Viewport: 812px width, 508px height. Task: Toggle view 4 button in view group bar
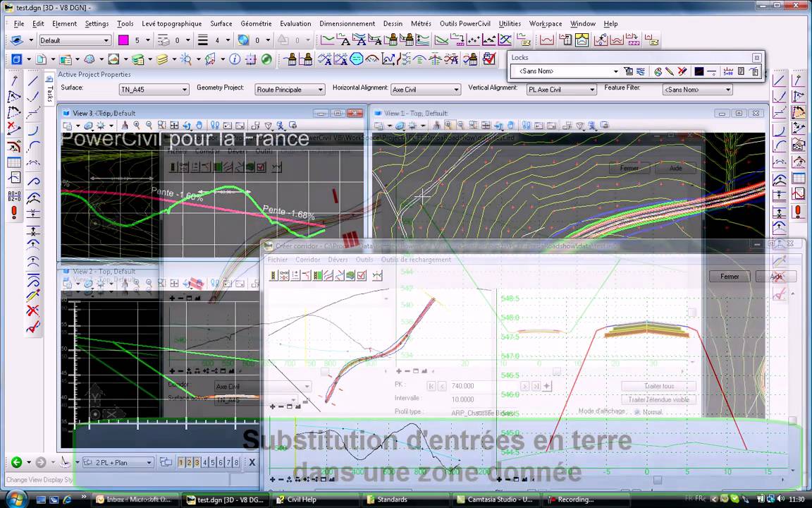pyautogui.click(x=204, y=462)
